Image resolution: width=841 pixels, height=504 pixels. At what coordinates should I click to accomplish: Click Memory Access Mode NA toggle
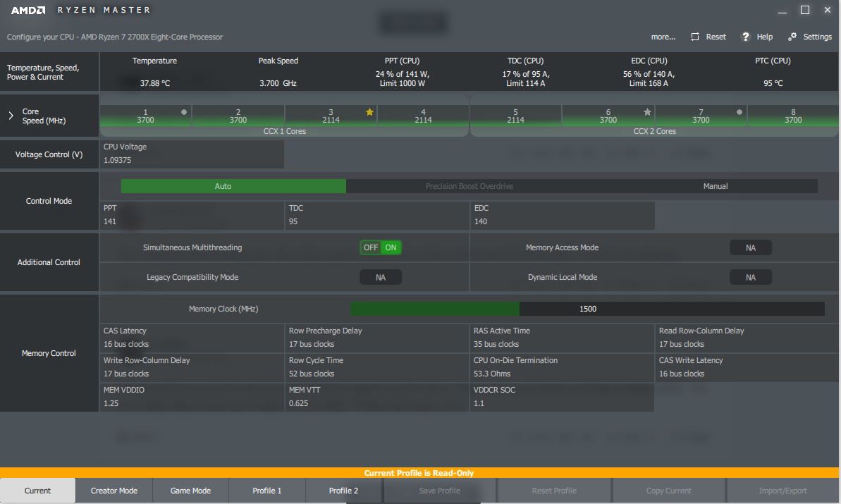pos(750,247)
